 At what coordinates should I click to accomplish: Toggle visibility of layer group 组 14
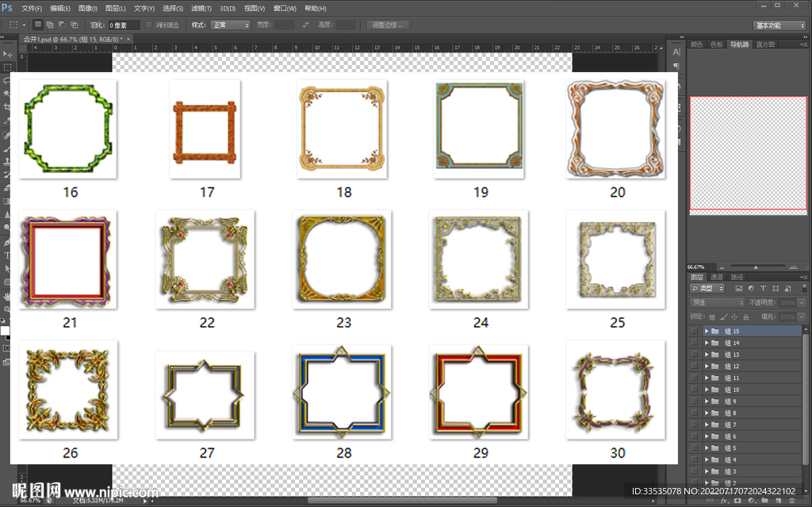point(695,343)
